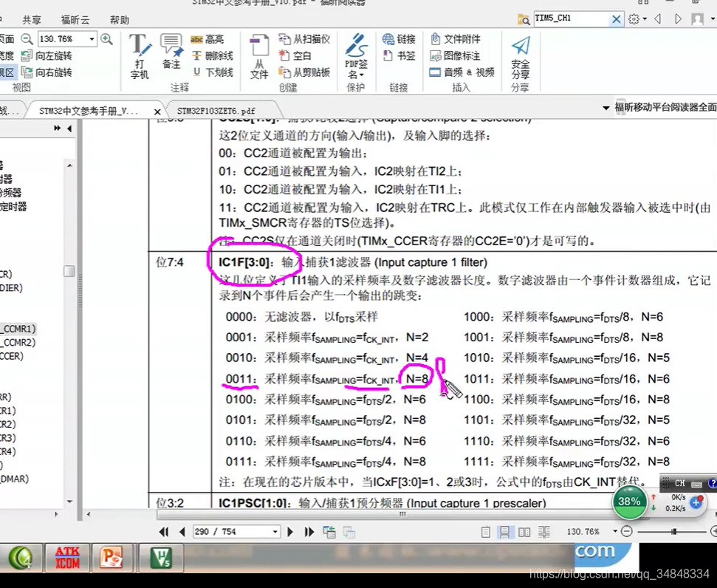Open the PDF Sign (PDF签名) dropdown
The image size is (717, 588).
356,56
